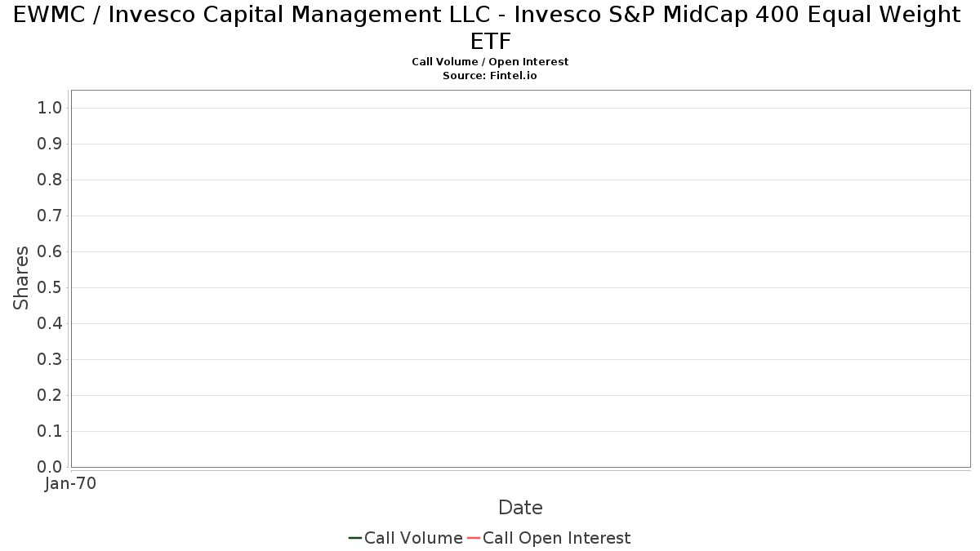The width and height of the screenshot is (980, 551).
Task: Click the Date axis title
Action: [520, 508]
